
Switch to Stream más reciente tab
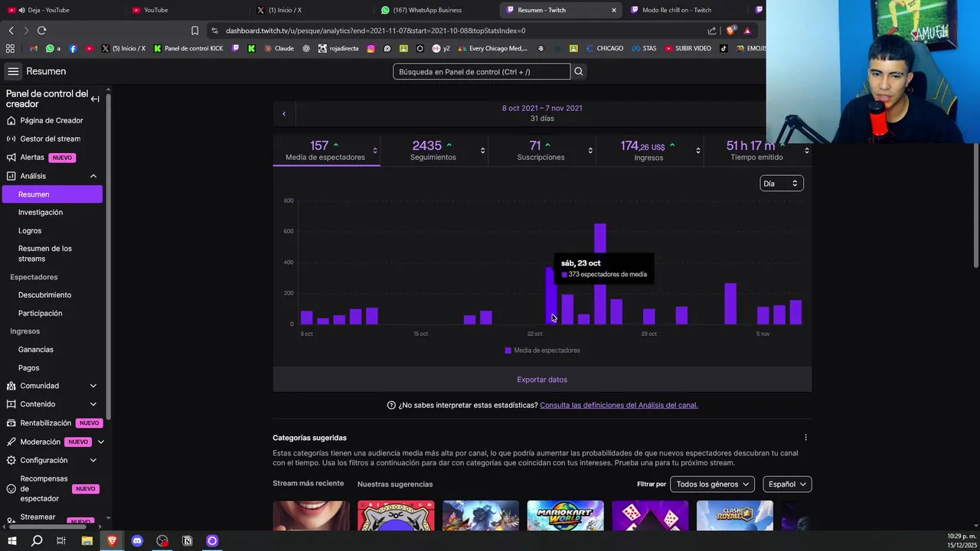[x=308, y=484]
